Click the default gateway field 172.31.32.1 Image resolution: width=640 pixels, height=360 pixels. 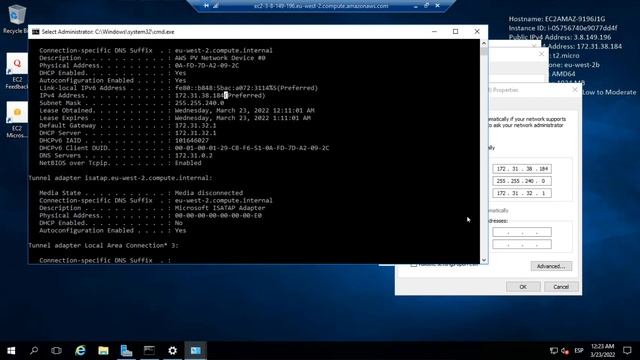pyautogui.click(x=522, y=193)
